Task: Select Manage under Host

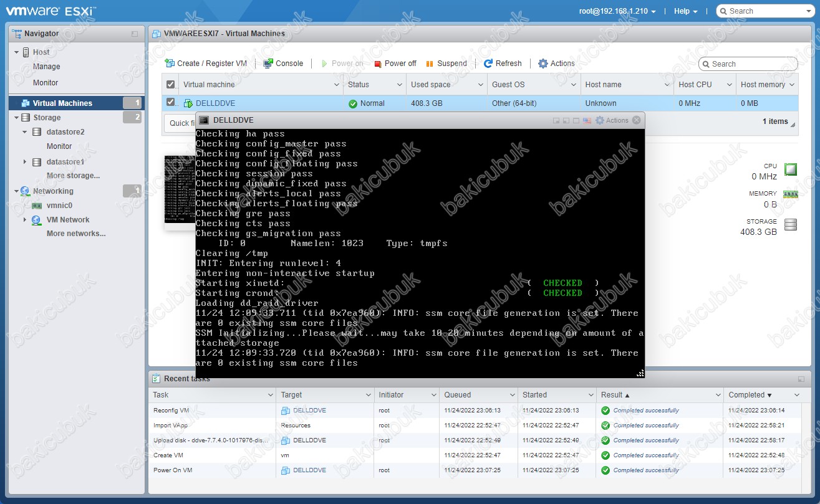Action: tap(47, 67)
